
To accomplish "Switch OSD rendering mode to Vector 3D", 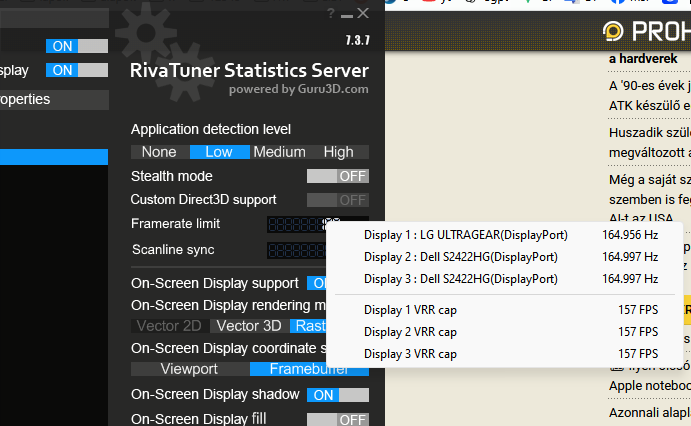I will [249, 326].
